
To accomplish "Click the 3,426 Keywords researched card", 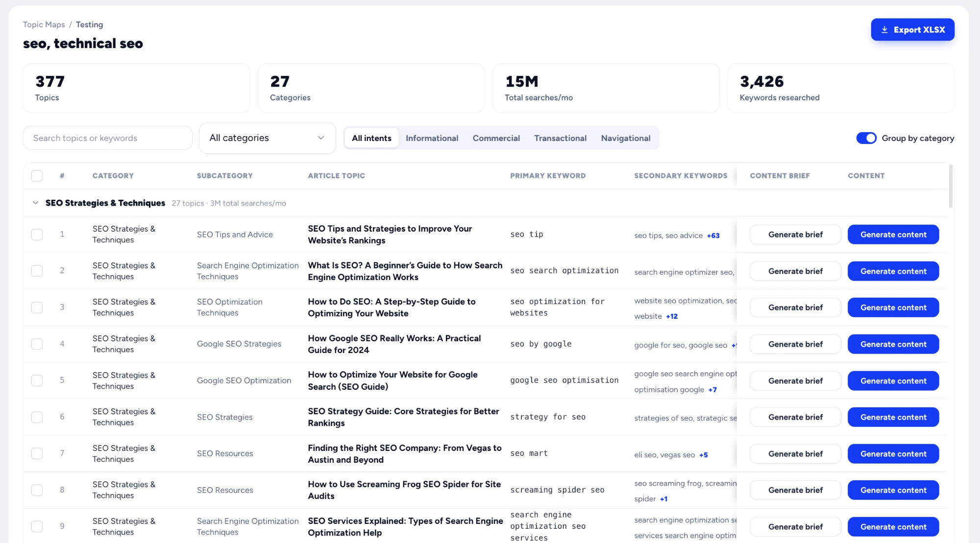I will pos(841,88).
